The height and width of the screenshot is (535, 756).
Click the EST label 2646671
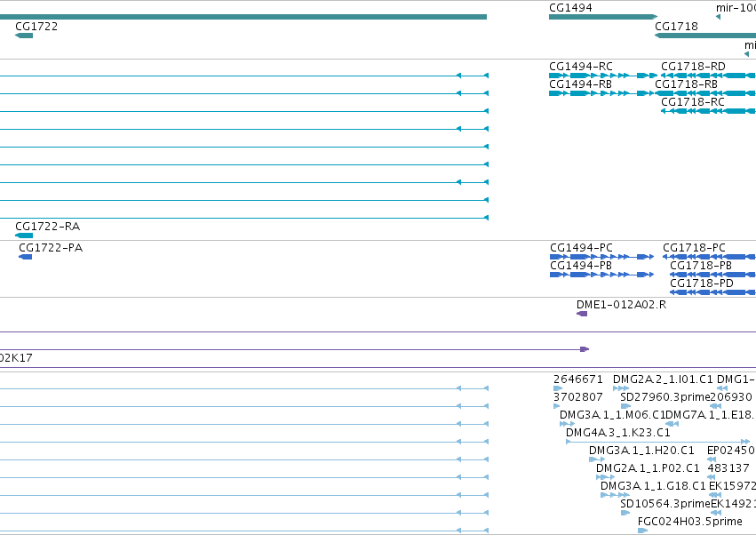click(578, 379)
